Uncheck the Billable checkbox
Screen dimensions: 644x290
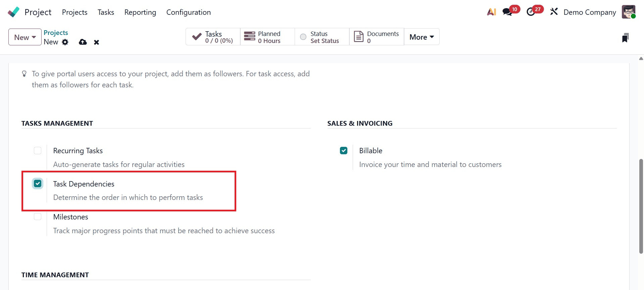[344, 151]
